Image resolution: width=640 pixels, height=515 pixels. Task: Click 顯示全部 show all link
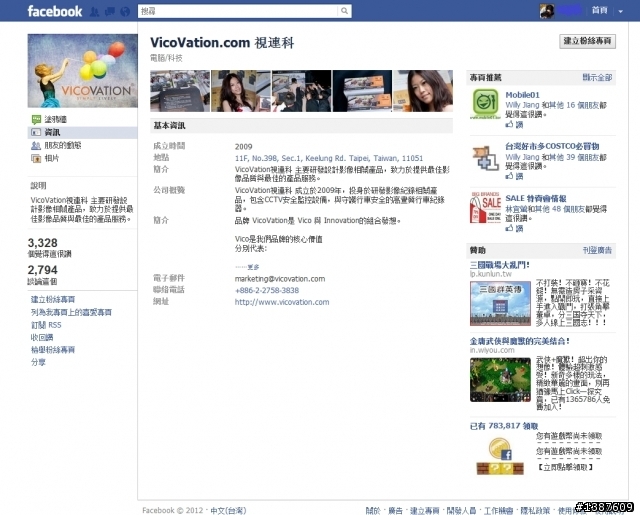point(597,78)
